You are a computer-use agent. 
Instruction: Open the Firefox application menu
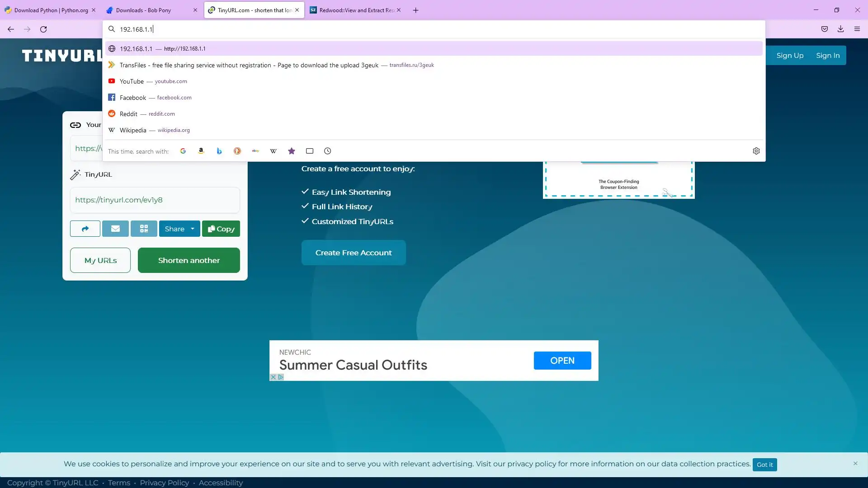857,29
